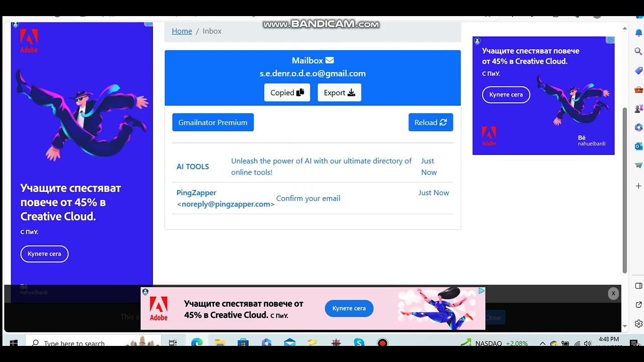Open Skype from taskbar
Screen dimensions: 644x362
tap(359, 342)
